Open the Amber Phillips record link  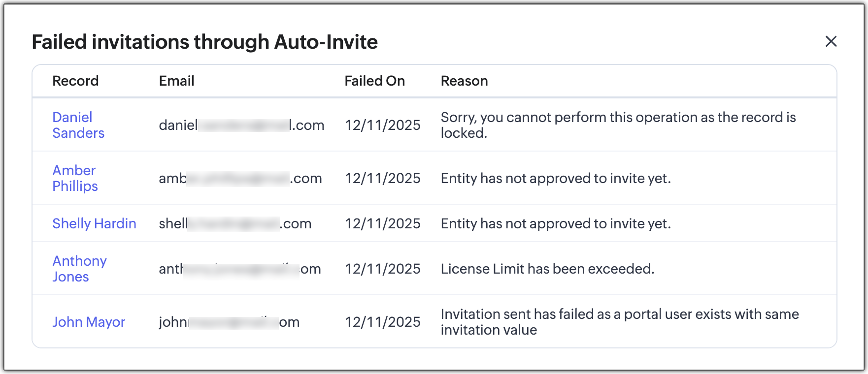coord(75,178)
